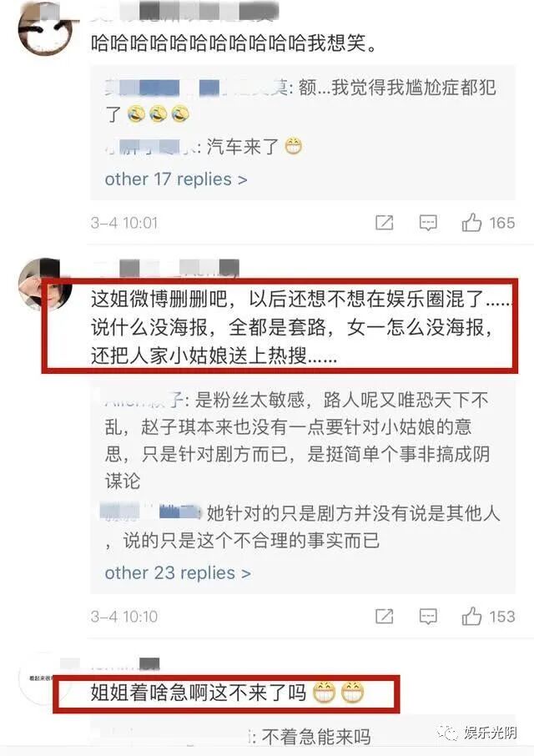
Task: Open blurred username above 这姐微博删删吧 comment
Action: (165, 268)
